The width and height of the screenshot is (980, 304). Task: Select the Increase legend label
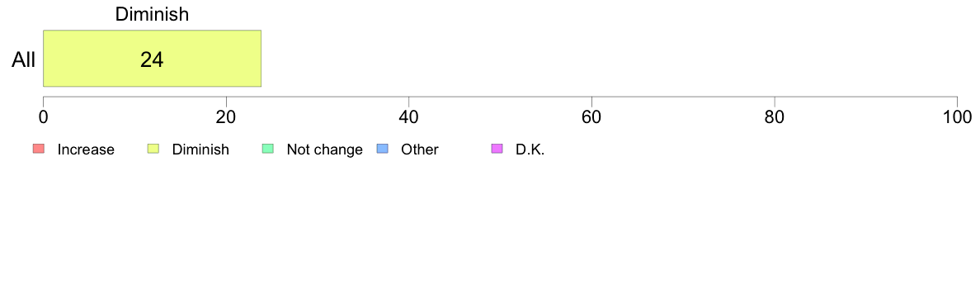point(86,150)
